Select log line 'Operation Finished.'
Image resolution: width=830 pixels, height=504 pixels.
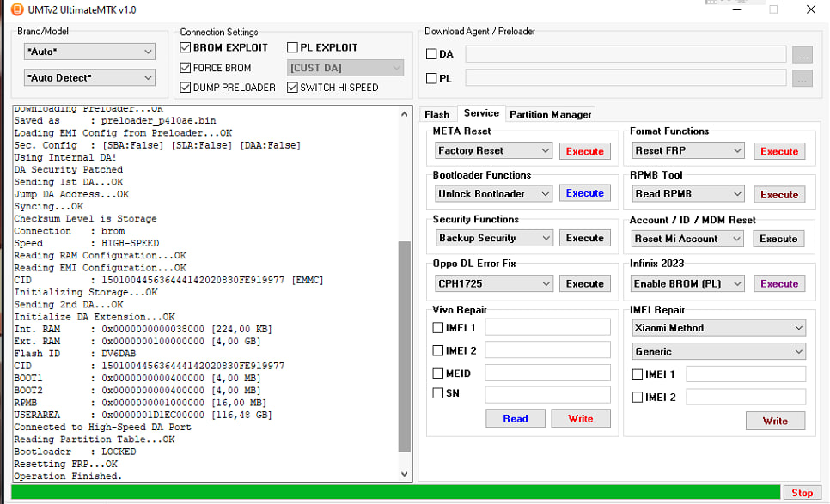click(68, 476)
